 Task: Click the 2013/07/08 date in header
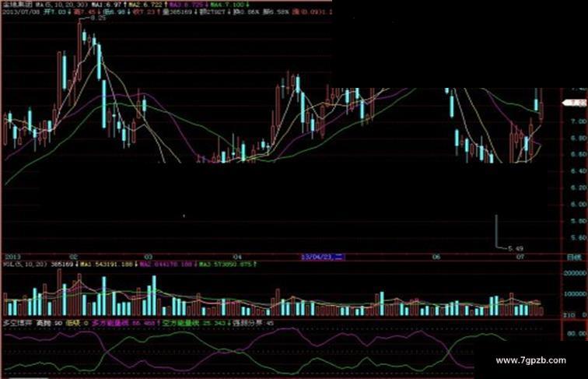(22, 12)
